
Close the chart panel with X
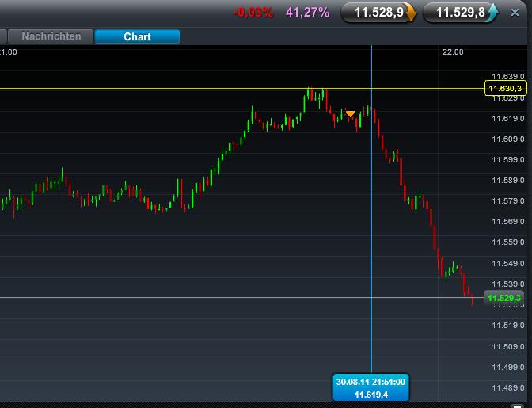coord(515,13)
